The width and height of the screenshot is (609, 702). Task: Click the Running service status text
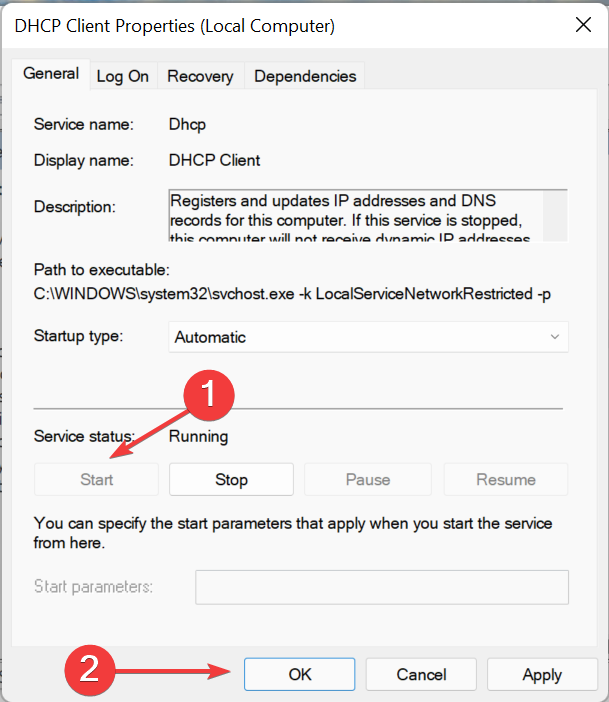coord(199,436)
